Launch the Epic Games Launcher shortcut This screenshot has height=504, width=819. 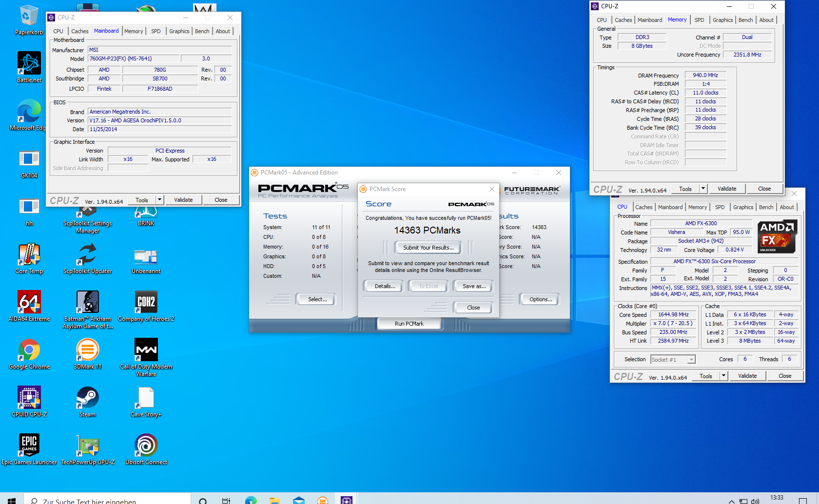pos(29,450)
